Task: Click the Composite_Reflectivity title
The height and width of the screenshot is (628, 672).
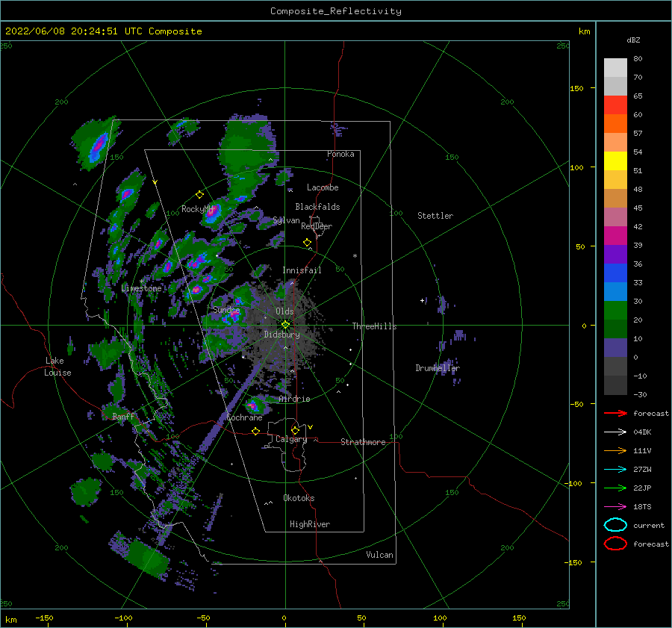Action: pos(336,11)
